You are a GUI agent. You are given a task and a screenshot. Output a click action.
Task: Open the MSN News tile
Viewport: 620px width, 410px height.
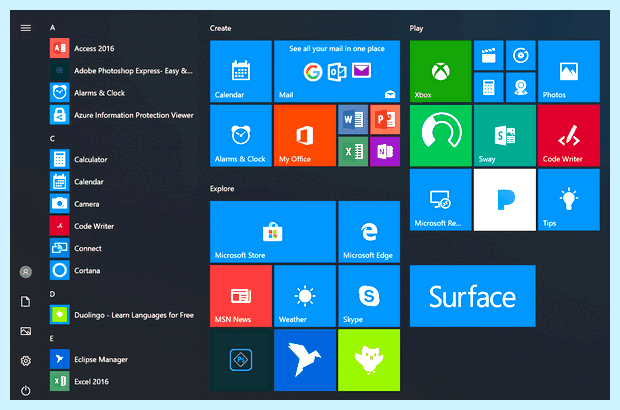pyautogui.click(x=241, y=296)
